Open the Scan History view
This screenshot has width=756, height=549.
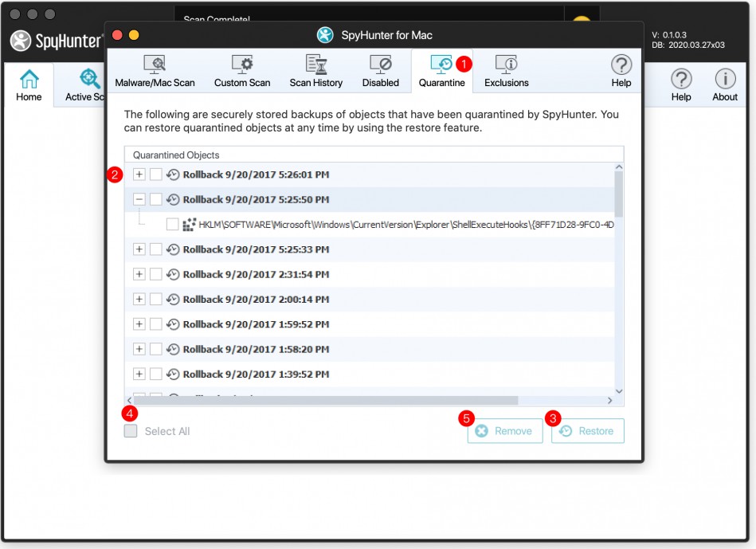(315, 70)
